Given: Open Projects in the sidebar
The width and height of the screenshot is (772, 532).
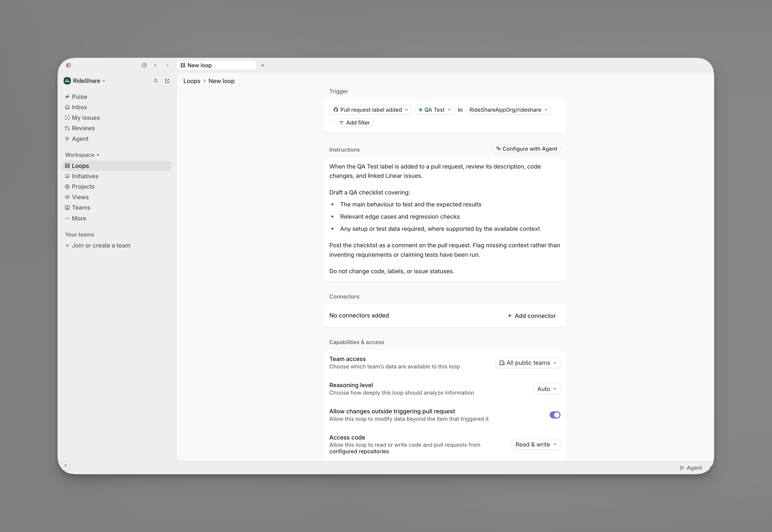Looking at the screenshot, I should (x=117, y=187).
